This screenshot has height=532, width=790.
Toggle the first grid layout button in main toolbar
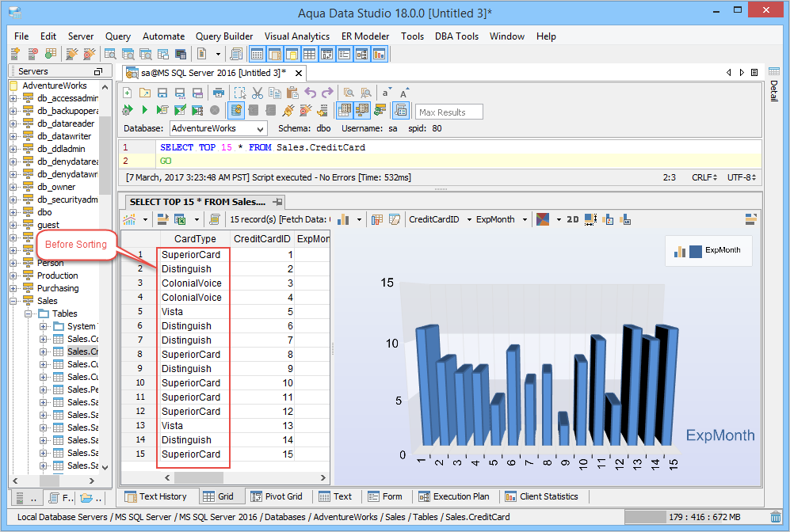(257, 54)
